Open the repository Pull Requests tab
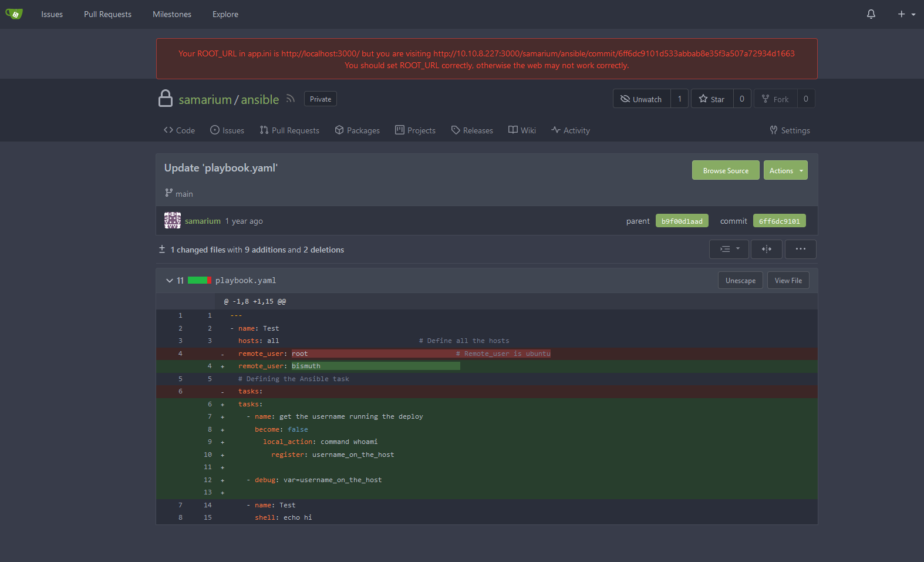 pos(289,130)
